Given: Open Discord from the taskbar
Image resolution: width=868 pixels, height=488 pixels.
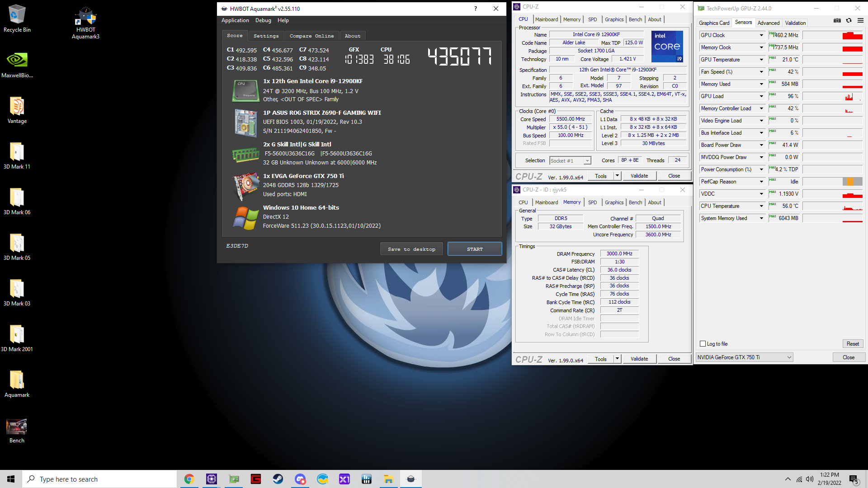Looking at the screenshot, I should 300,479.
